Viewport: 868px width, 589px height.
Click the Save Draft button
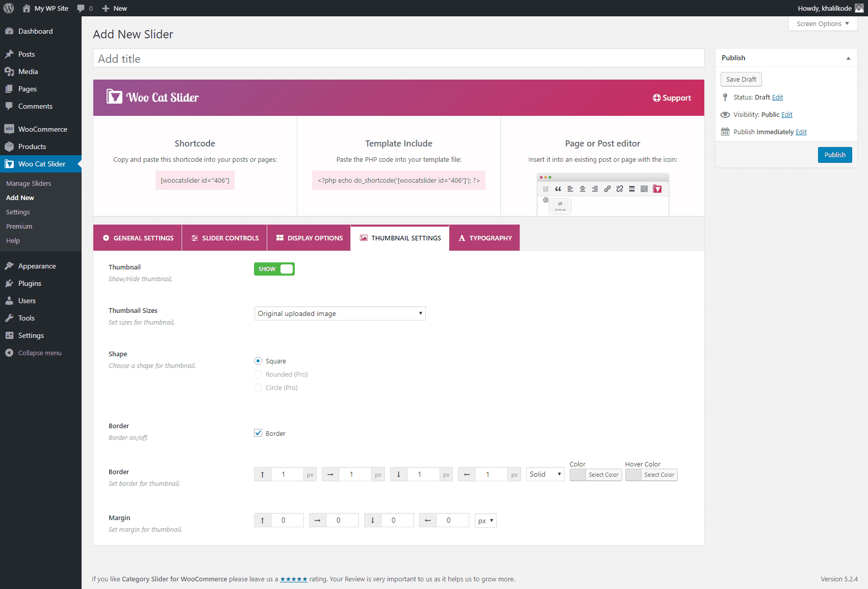[x=741, y=80]
